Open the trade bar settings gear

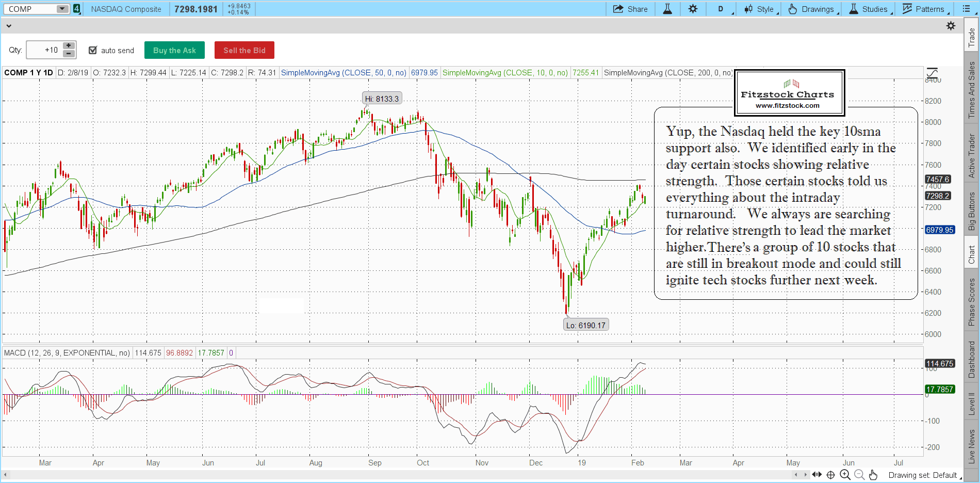tap(951, 26)
